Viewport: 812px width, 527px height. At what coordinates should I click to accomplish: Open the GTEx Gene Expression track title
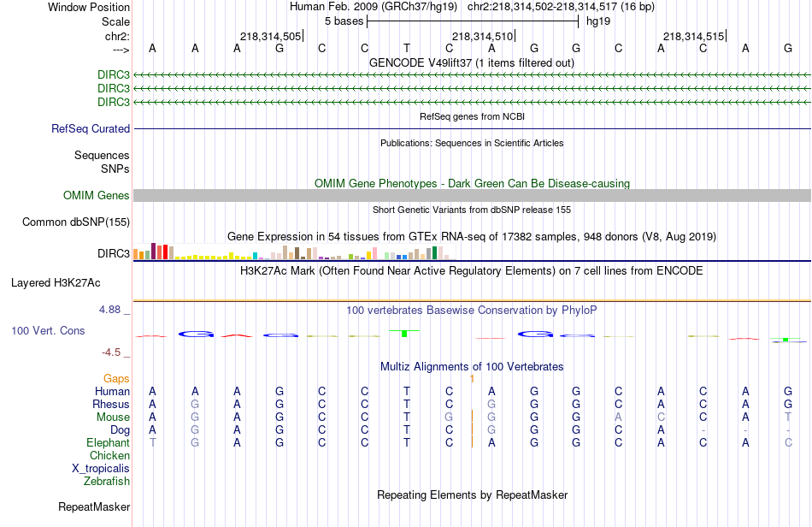coord(472,236)
